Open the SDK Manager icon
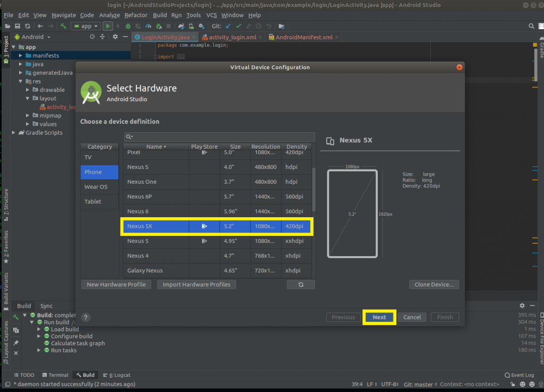This screenshot has width=544, height=392. point(201,26)
